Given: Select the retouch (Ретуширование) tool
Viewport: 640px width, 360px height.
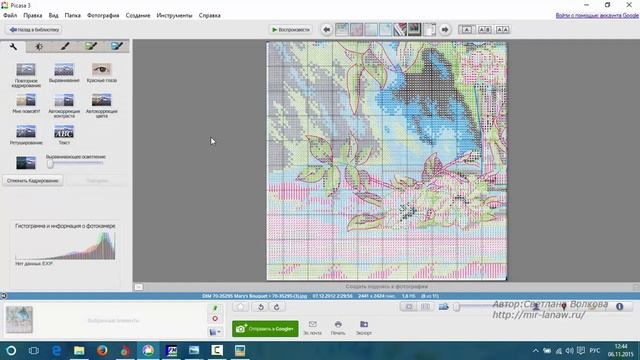Looking at the screenshot, I should 26,135.
